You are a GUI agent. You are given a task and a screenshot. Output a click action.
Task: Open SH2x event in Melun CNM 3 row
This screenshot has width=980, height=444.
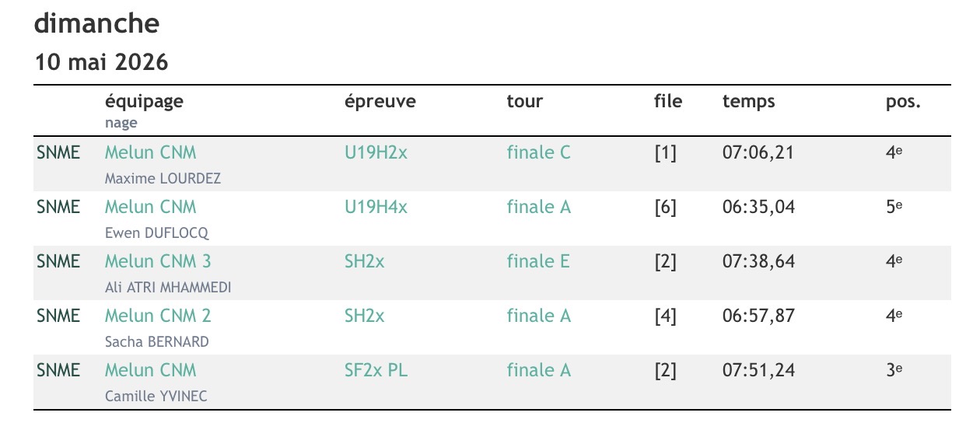pos(364,261)
